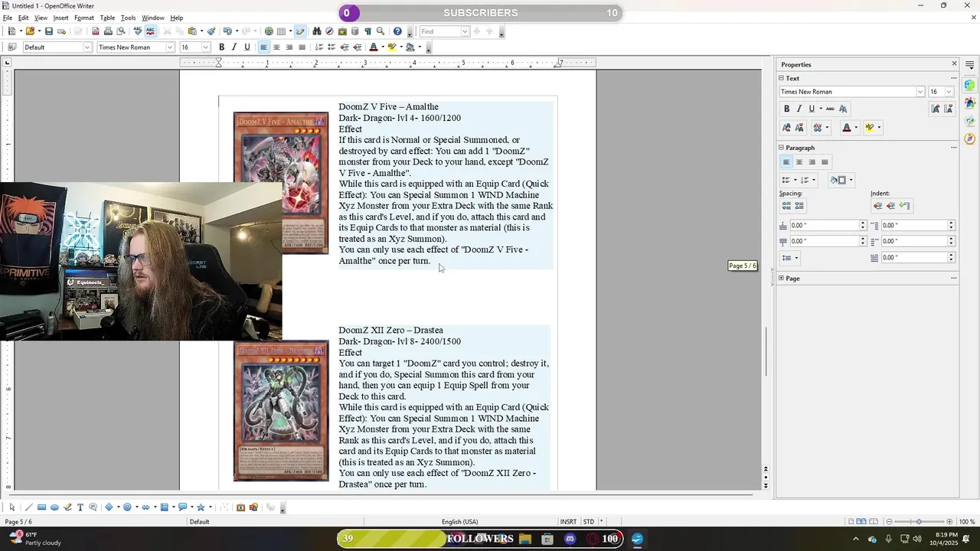Open the toolbar font name dropdown
This screenshot has height=551, width=980.
tap(170, 47)
